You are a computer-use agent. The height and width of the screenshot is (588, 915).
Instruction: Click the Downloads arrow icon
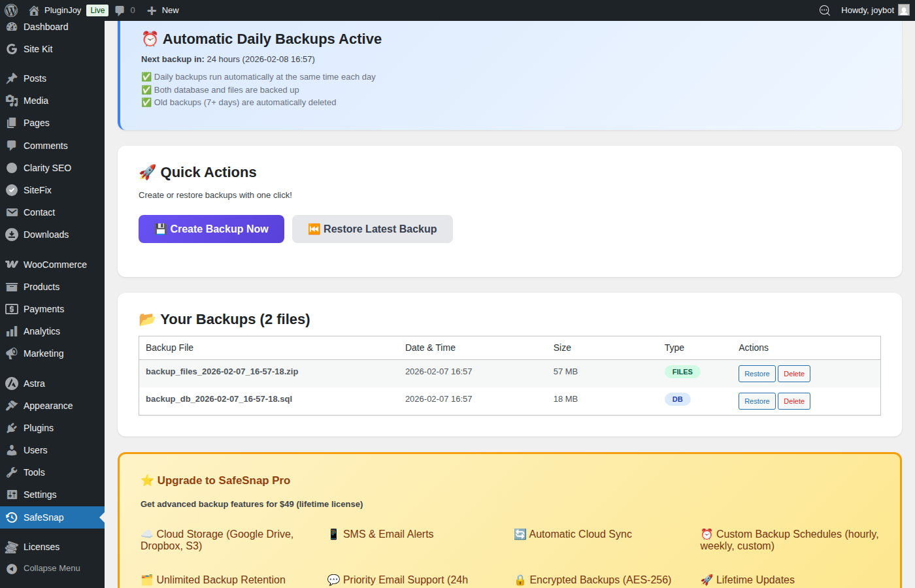[x=12, y=235]
